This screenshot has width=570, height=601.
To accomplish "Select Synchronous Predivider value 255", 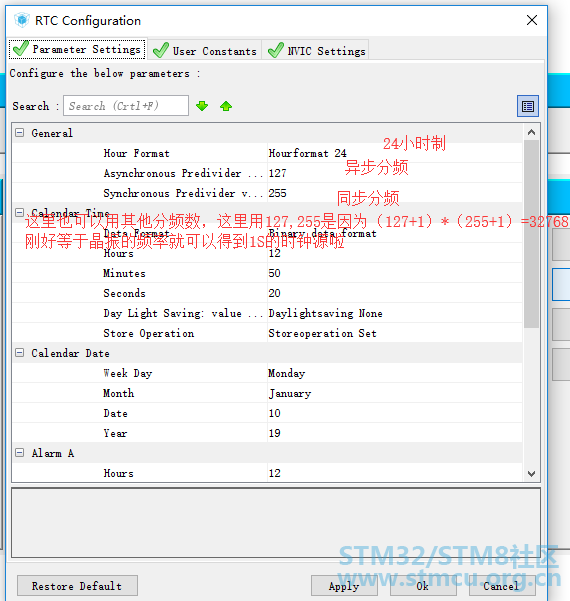I will tap(277, 193).
